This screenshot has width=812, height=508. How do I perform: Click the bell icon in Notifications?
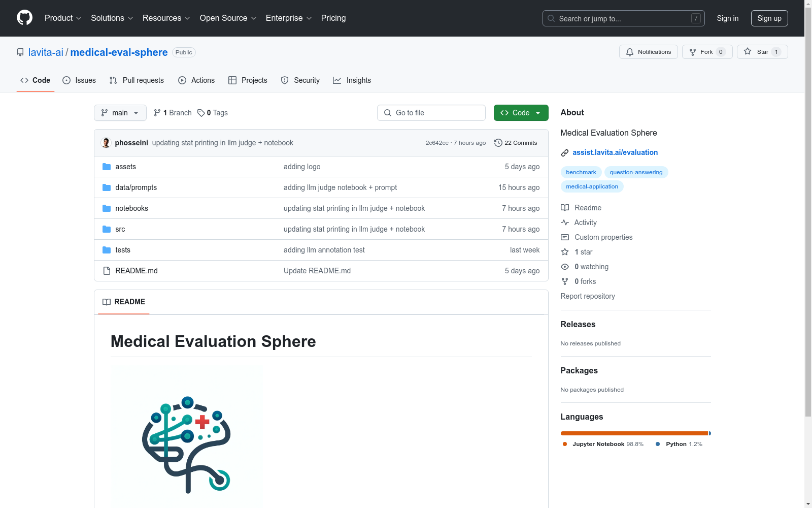coord(630,52)
